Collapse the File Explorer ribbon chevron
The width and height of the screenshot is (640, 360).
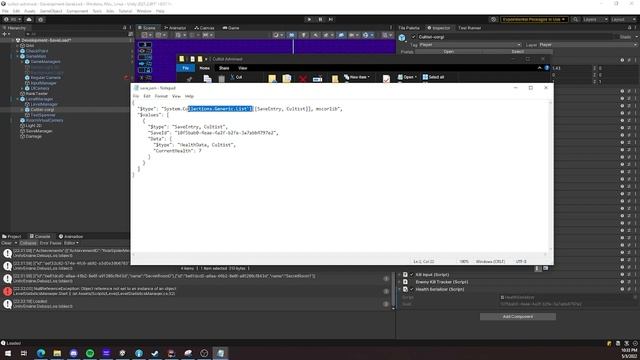point(540,68)
